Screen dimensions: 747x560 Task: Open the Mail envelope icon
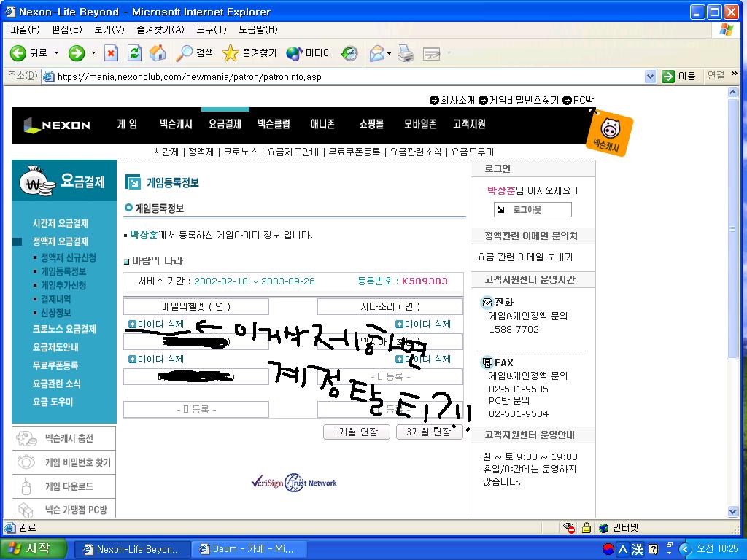(377, 52)
